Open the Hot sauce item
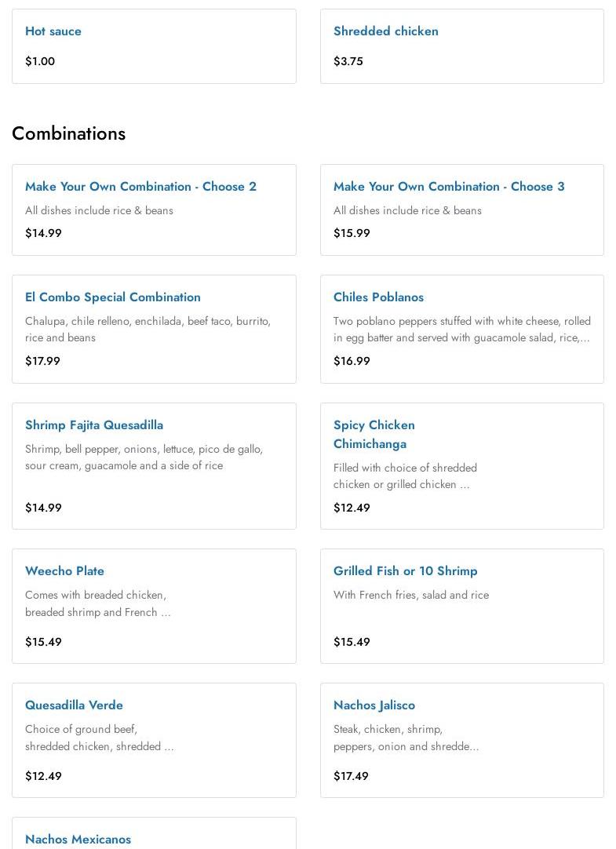The width and height of the screenshot is (616, 849). (x=53, y=31)
